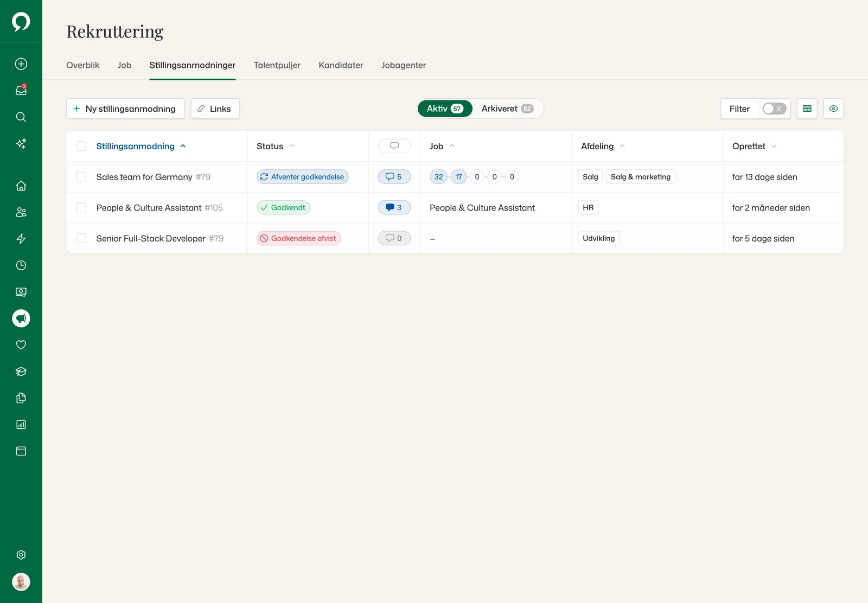Image resolution: width=868 pixels, height=603 pixels.
Task: Check the Sales team for Germany row checkbox
Action: coord(81,177)
